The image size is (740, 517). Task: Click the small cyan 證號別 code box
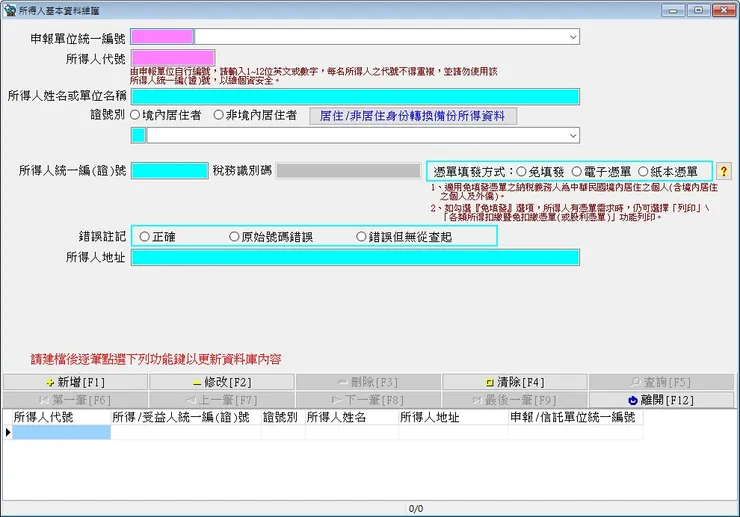pos(138,136)
